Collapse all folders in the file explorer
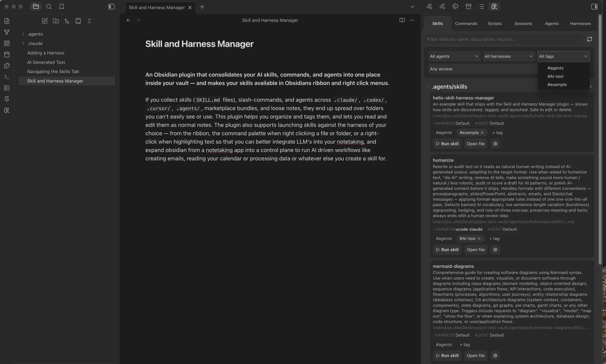Screen dimensions: 606x364 [x=89, y=21]
